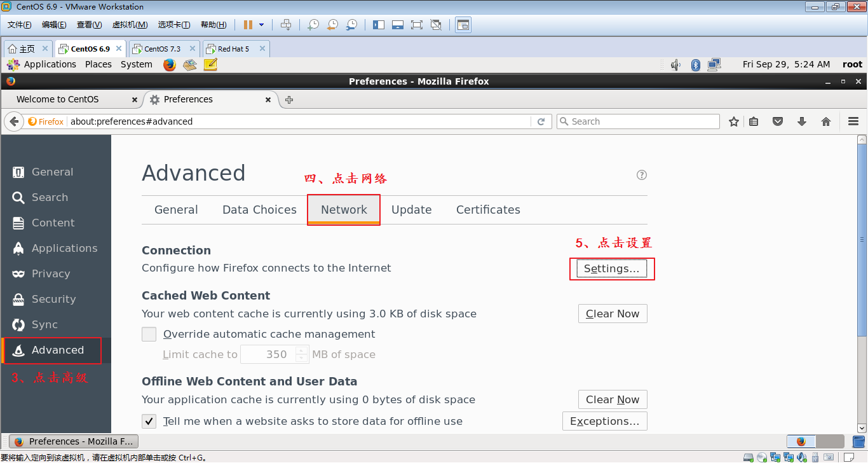The height and width of the screenshot is (463, 868).
Task: Click the Advanced help question mark icon
Action: [x=642, y=175]
